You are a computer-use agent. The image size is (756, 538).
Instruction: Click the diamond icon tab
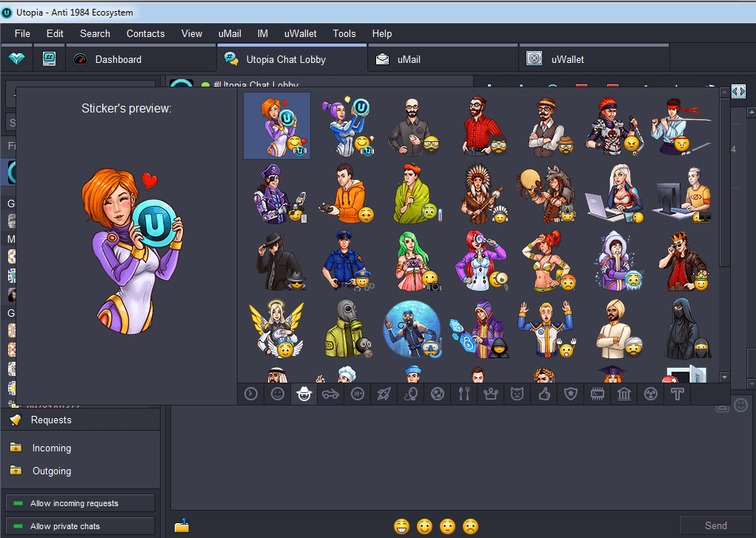click(17, 58)
